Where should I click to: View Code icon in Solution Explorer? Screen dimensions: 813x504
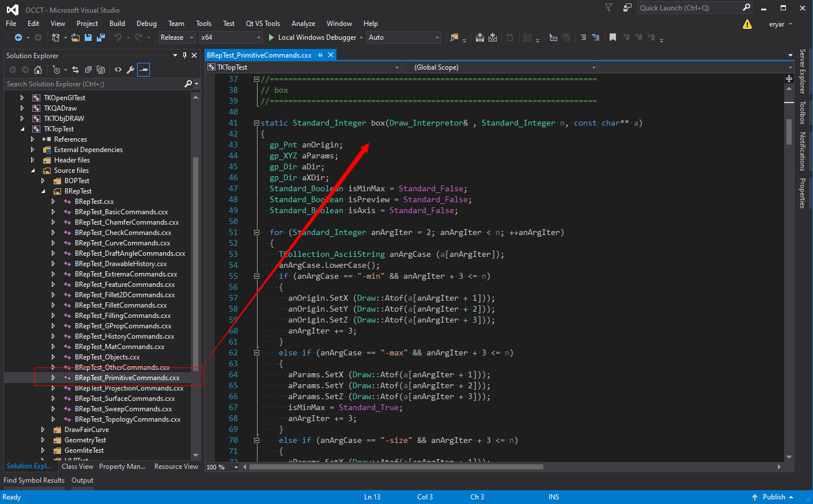click(x=118, y=70)
